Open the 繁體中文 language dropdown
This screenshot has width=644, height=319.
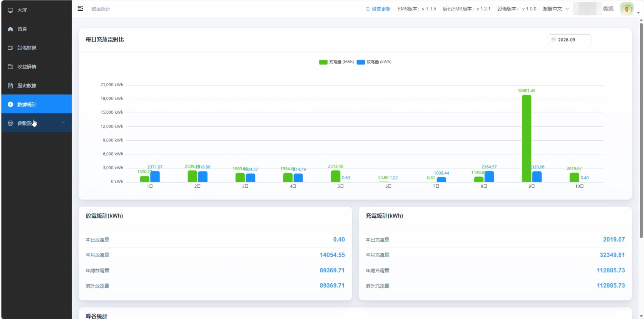tap(556, 9)
